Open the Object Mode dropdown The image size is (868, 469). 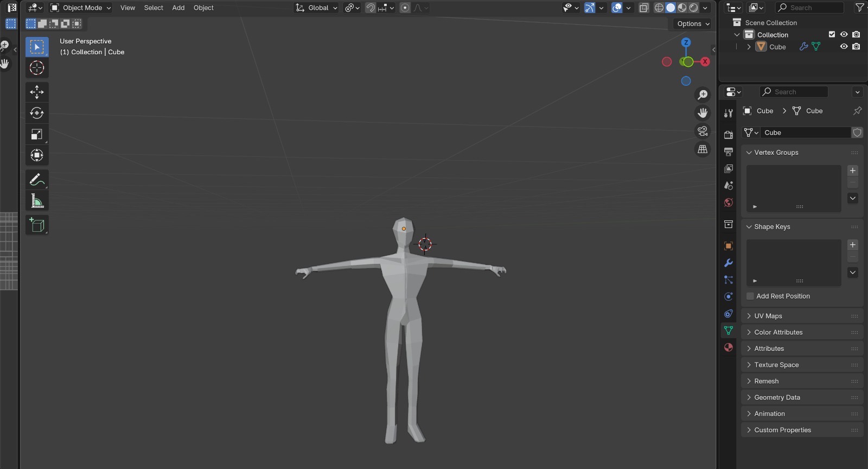pos(81,8)
